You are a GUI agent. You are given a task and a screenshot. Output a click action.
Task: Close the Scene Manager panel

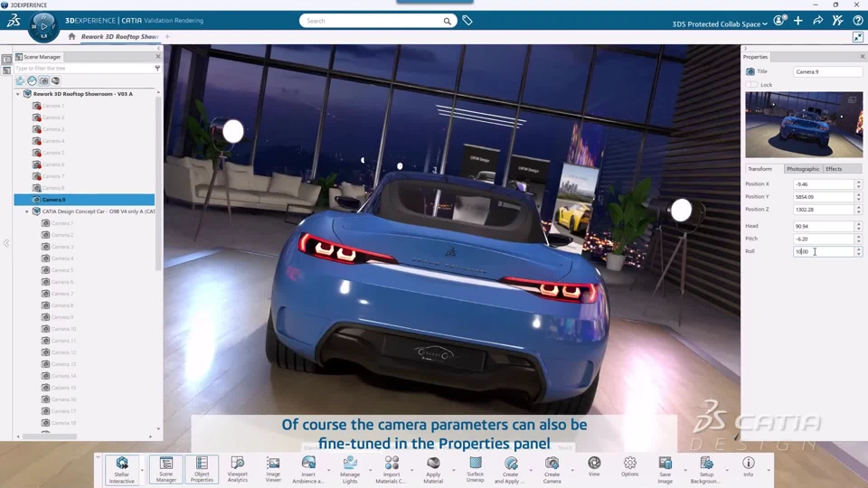point(158,56)
